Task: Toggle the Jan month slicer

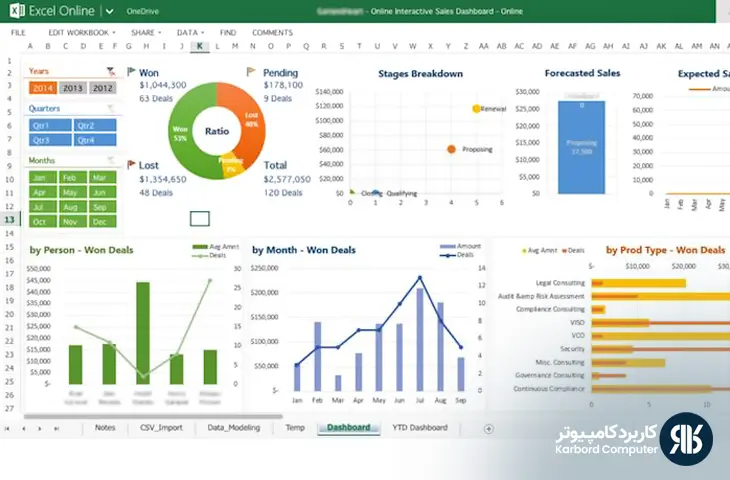Action: tap(43, 177)
